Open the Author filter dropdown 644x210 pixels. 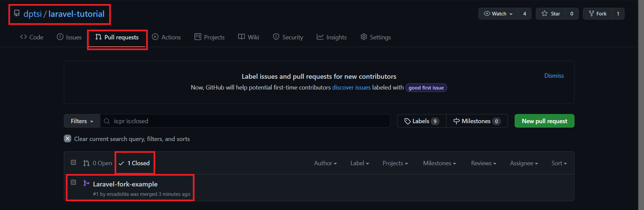click(325, 163)
